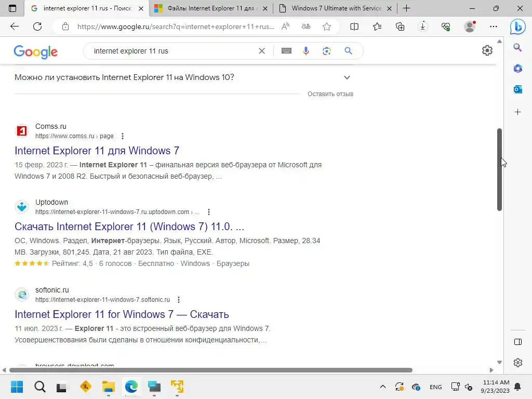The width and height of the screenshot is (532, 399).
Task: Open the Downloads panel
Action: 423,26
